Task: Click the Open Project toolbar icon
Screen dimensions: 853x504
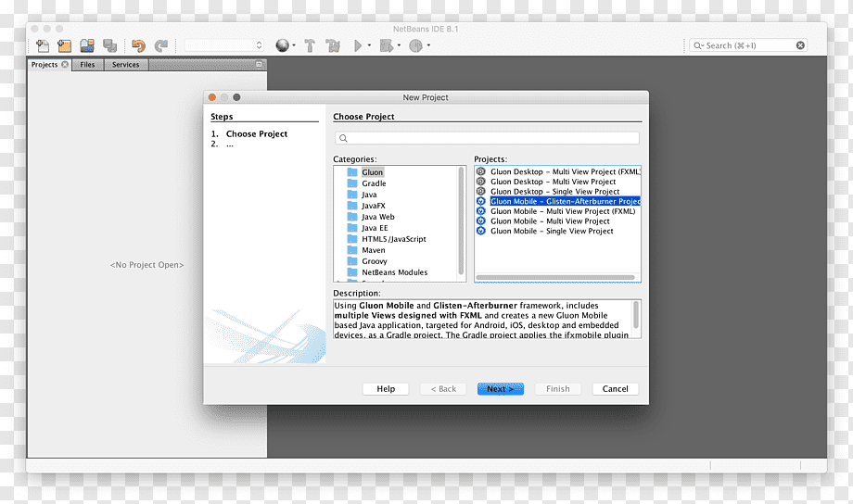Action: (x=87, y=45)
